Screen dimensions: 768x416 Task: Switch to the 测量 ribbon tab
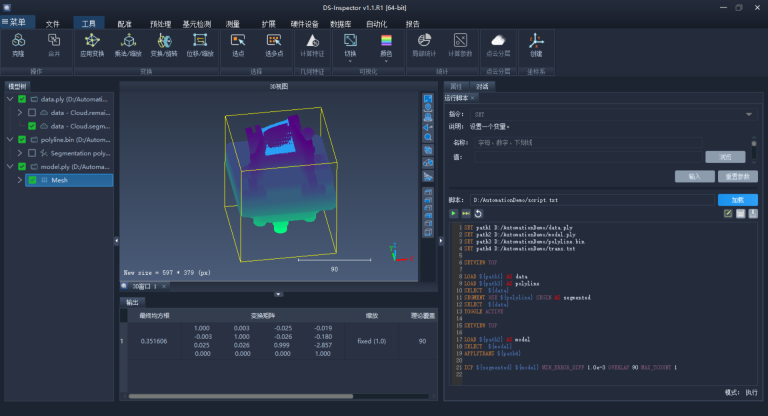pyautogui.click(x=233, y=24)
